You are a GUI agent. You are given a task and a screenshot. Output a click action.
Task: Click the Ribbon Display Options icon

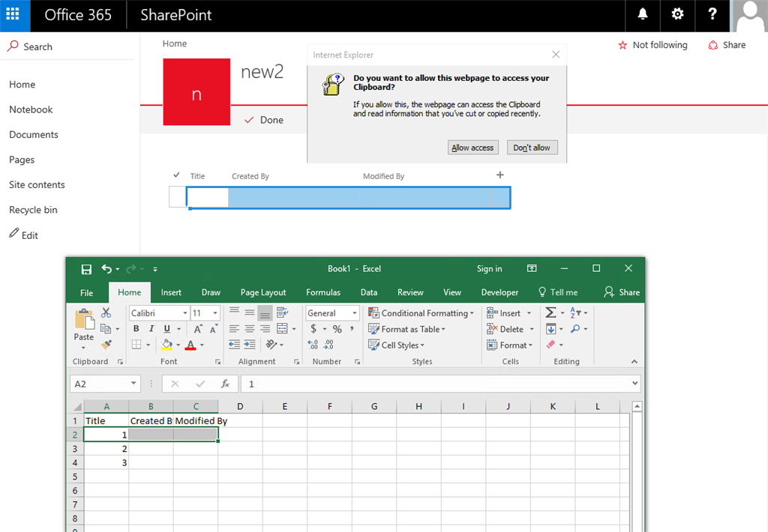point(532,268)
